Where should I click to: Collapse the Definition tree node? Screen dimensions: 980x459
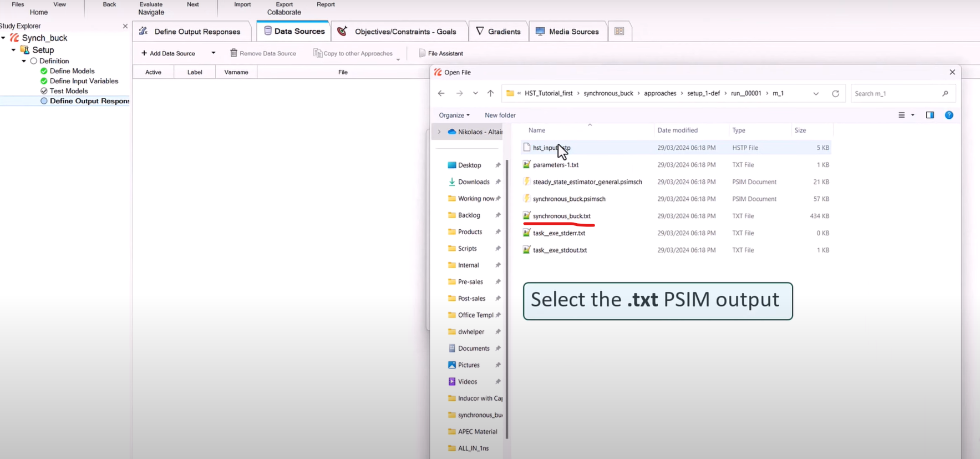pyautogui.click(x=24, y=61)
